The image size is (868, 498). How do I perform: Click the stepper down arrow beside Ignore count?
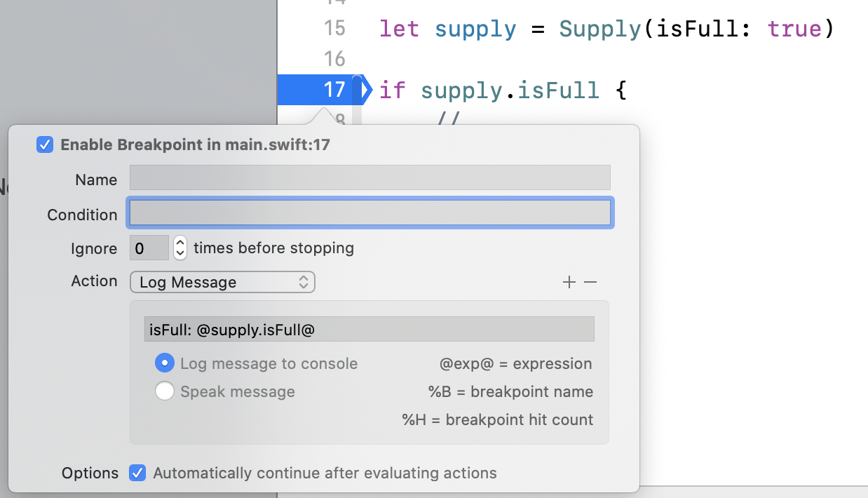180,252
